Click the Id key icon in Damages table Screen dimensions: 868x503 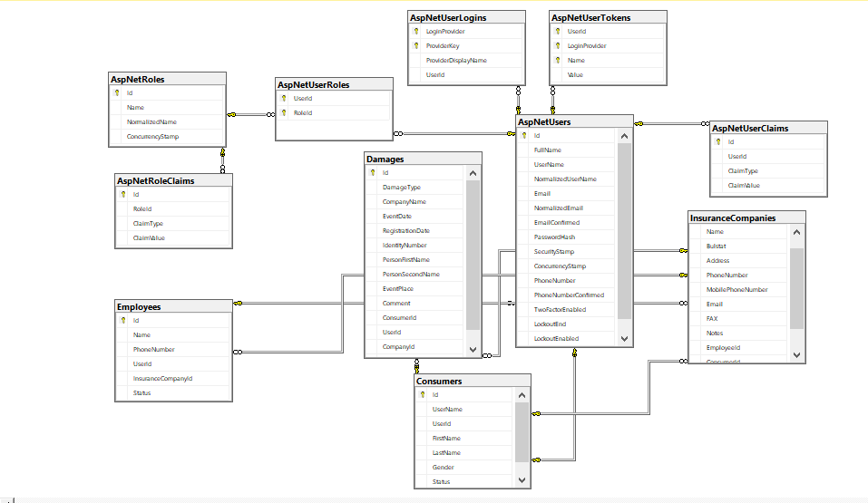(x=373, y=172)
